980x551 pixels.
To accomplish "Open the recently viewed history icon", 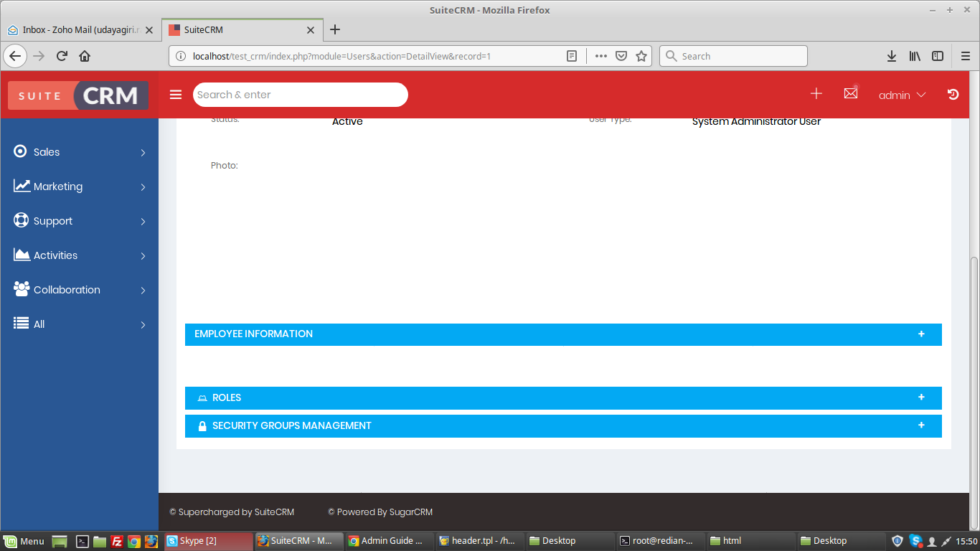I will (x=953, y=94).
